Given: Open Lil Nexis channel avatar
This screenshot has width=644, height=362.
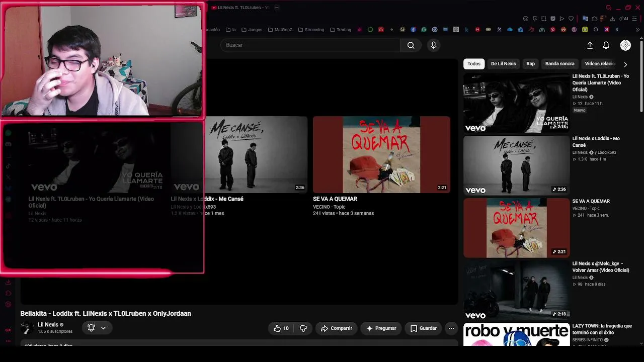Looking at the screenshot, I should 27,328.
